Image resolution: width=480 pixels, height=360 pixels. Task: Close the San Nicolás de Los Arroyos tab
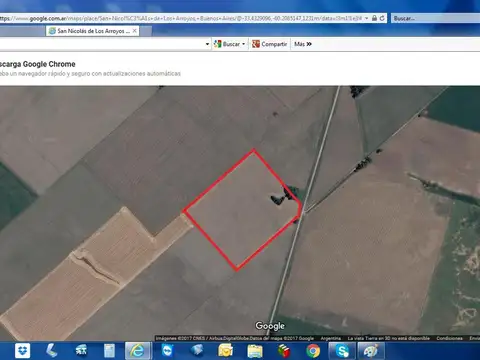[134, 31]
